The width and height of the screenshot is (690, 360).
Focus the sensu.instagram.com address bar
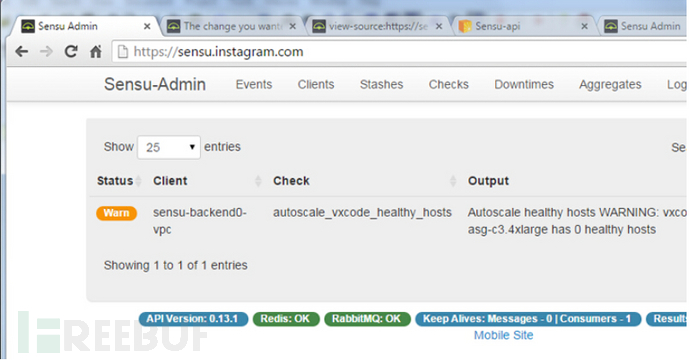400,52
